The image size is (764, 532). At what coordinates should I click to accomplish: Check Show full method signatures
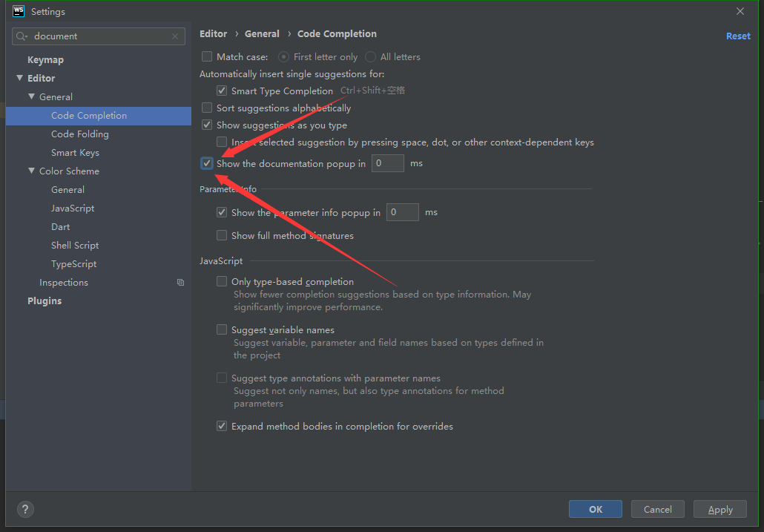coord(221,235)
